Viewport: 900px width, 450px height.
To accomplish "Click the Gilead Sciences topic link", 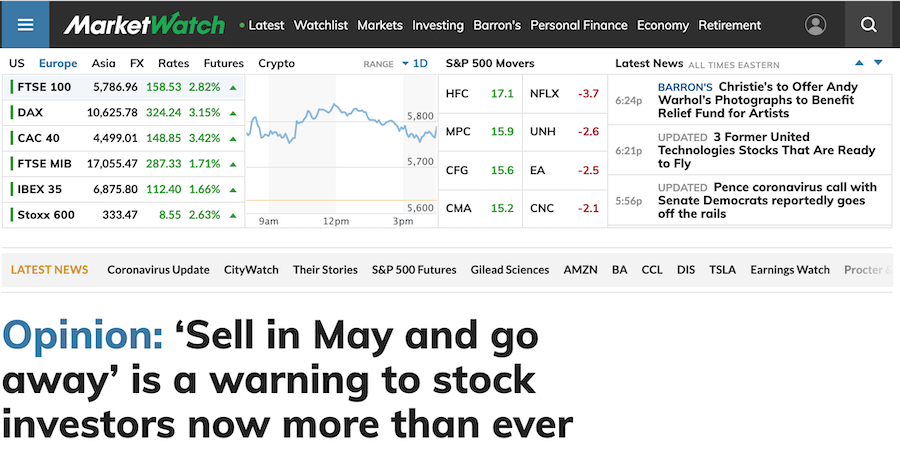I will point(510,269).
